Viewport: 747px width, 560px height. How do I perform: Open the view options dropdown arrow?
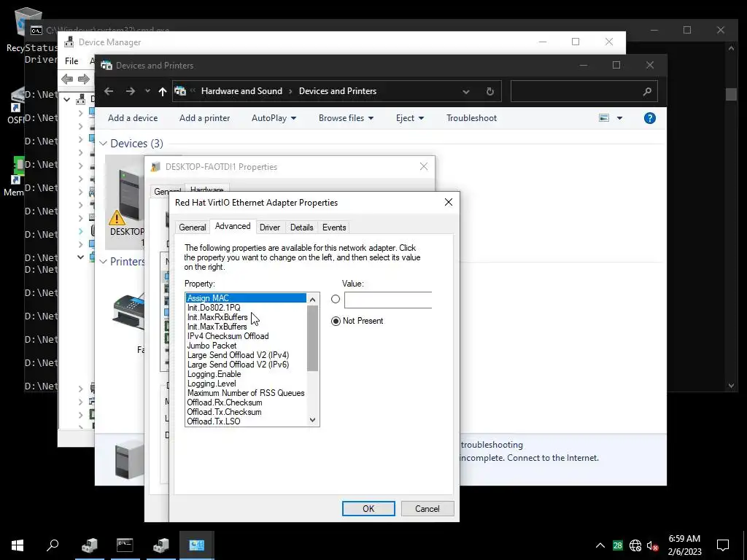(619, 118)
